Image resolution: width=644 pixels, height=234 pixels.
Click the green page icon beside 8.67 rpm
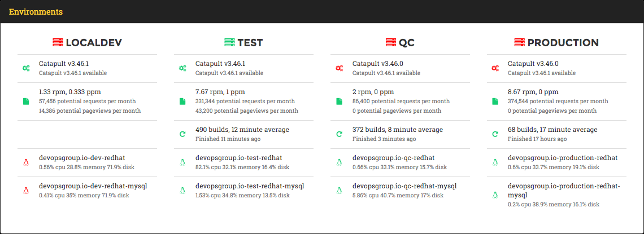pos(495,101)
